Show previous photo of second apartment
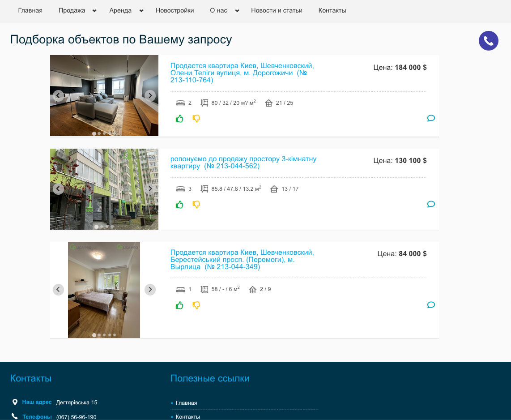 click(x=58, y=189)
